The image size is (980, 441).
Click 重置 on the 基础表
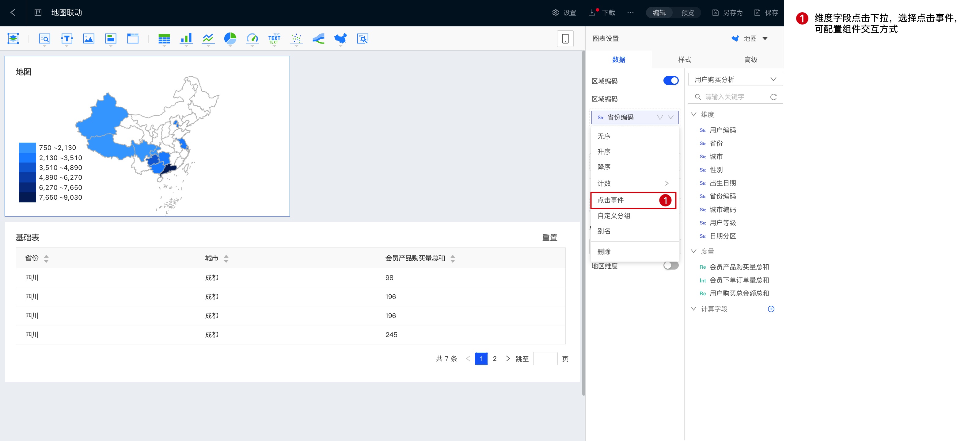549,237
